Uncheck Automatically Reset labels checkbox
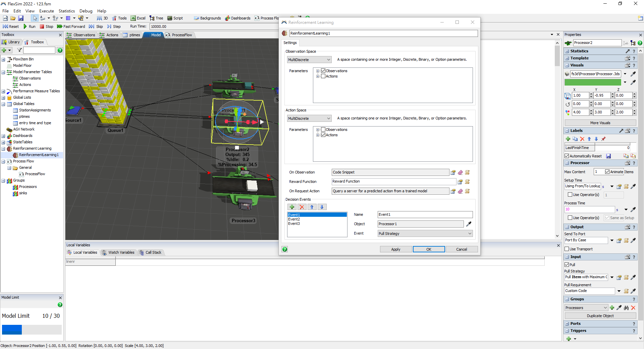Viewport: 644px width, 349px height. [x=567, y=156]
